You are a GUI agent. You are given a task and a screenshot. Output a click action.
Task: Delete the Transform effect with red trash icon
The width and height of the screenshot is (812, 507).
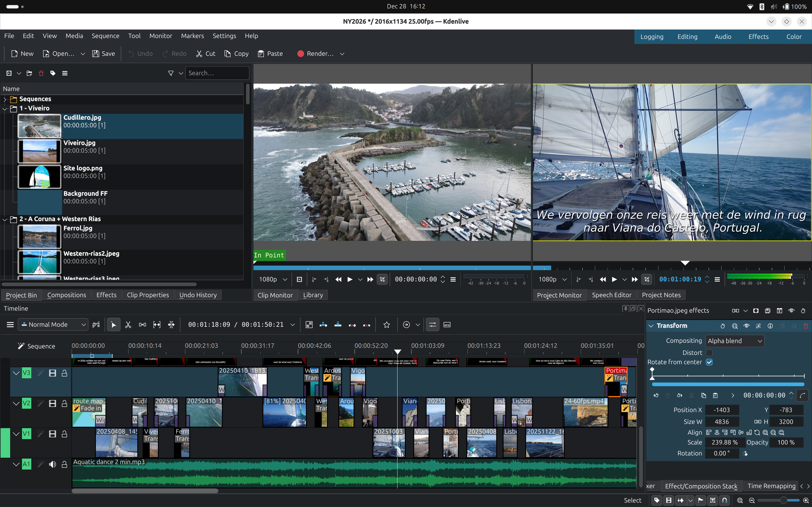(x=805, y=326)
